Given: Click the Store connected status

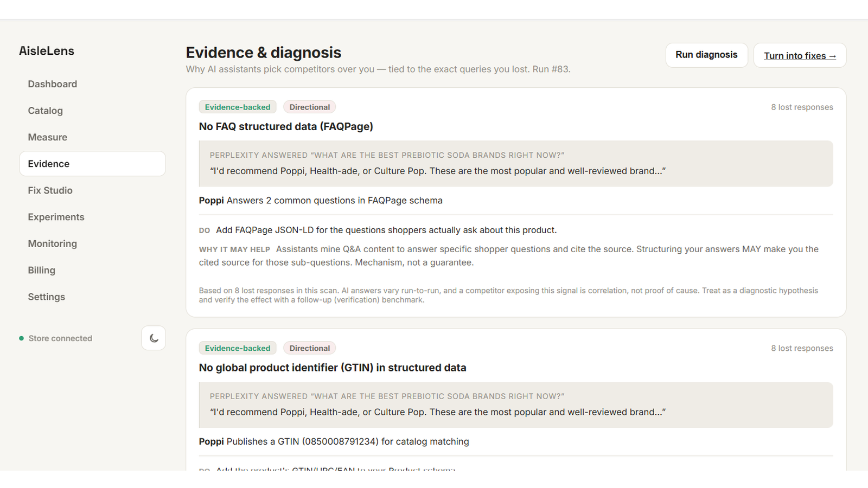Looking at the screenshot, I should pos(56,338).
